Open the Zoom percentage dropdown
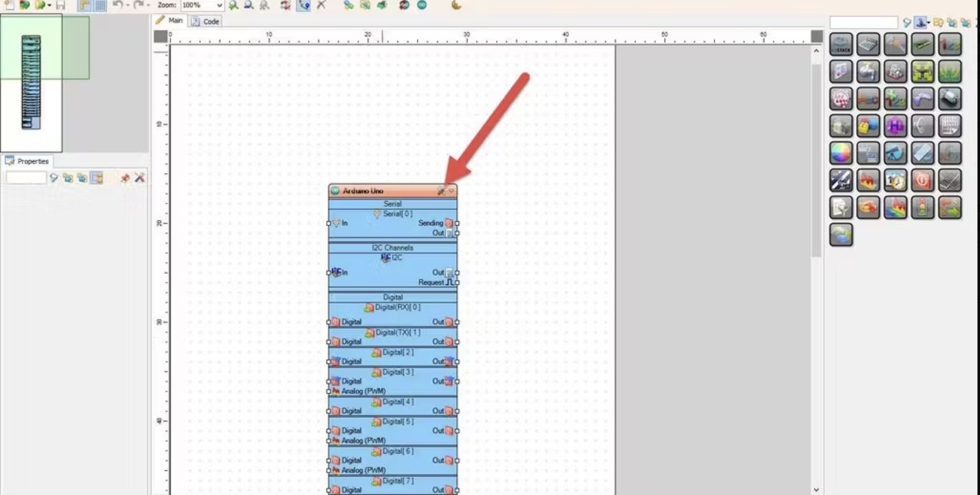 pyautogui.click(x=220, y=5)
